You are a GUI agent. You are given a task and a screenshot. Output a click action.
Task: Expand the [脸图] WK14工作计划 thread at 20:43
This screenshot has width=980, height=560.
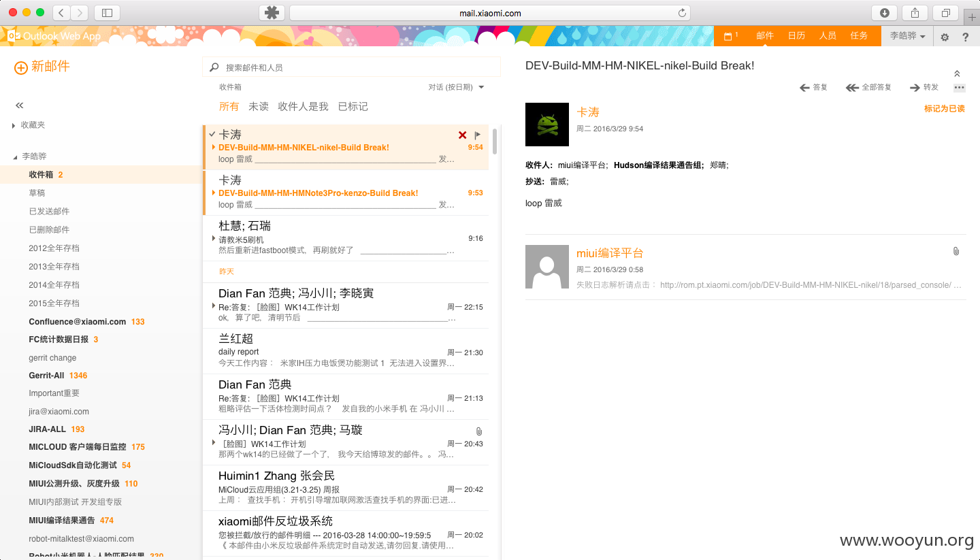pyautogui.click(x=214, y=443)
